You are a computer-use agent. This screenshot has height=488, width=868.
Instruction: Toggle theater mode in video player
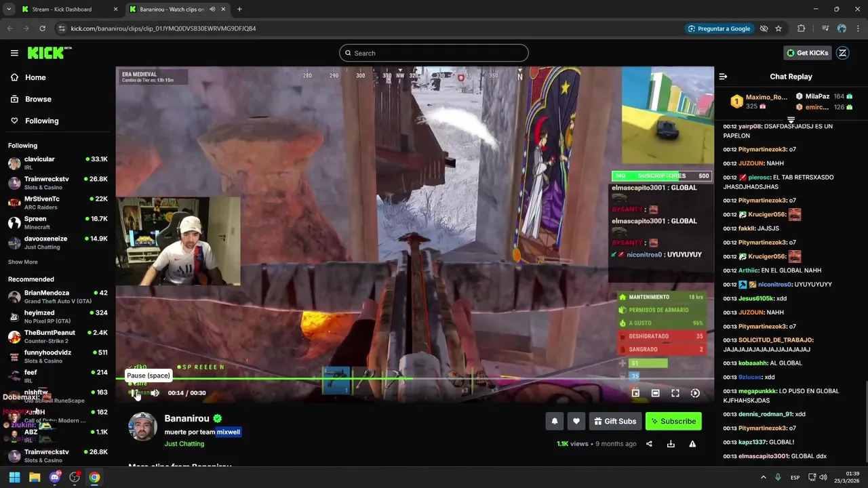pos(655,393)
